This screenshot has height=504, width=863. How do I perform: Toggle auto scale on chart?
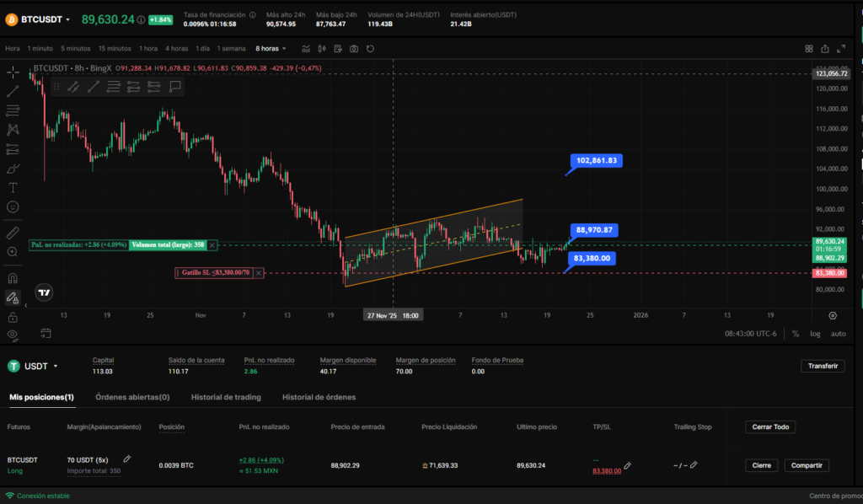tap(838, 334)
